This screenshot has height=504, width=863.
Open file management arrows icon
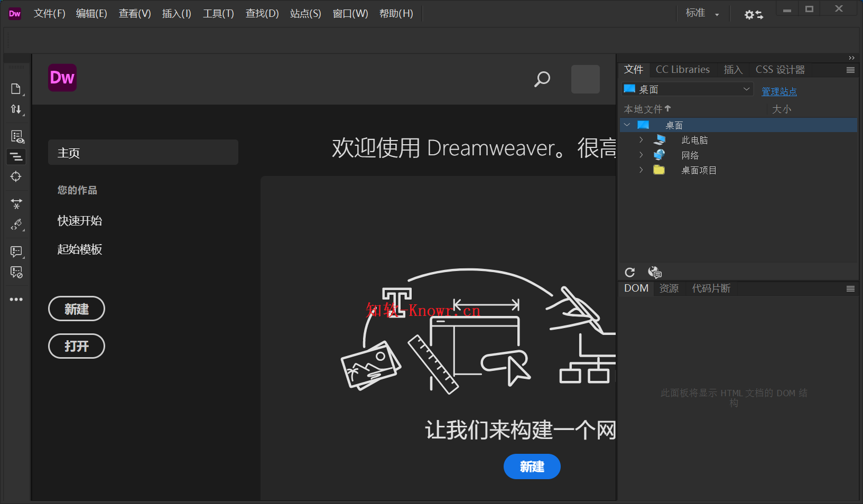[x=16, y=109]
